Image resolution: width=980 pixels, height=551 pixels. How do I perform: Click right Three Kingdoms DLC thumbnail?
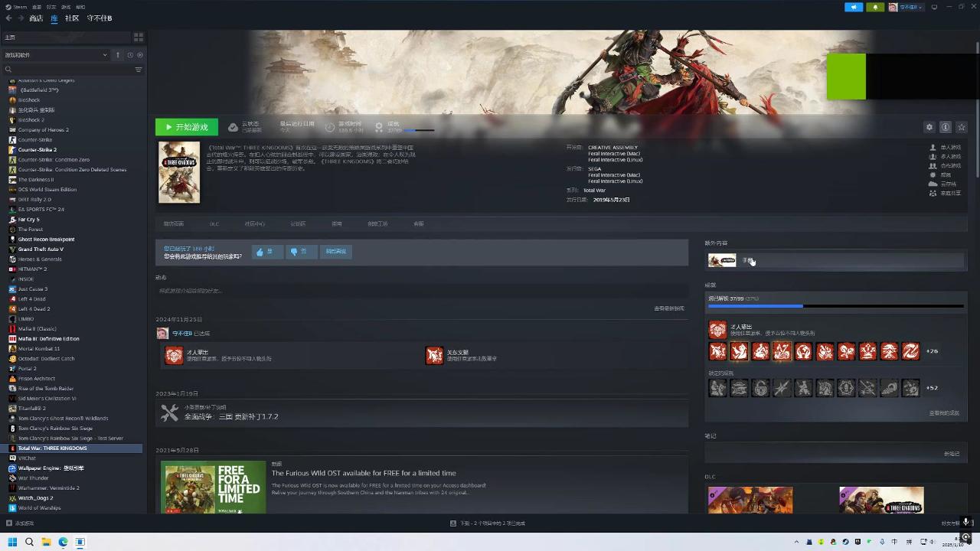coord(881,500)
